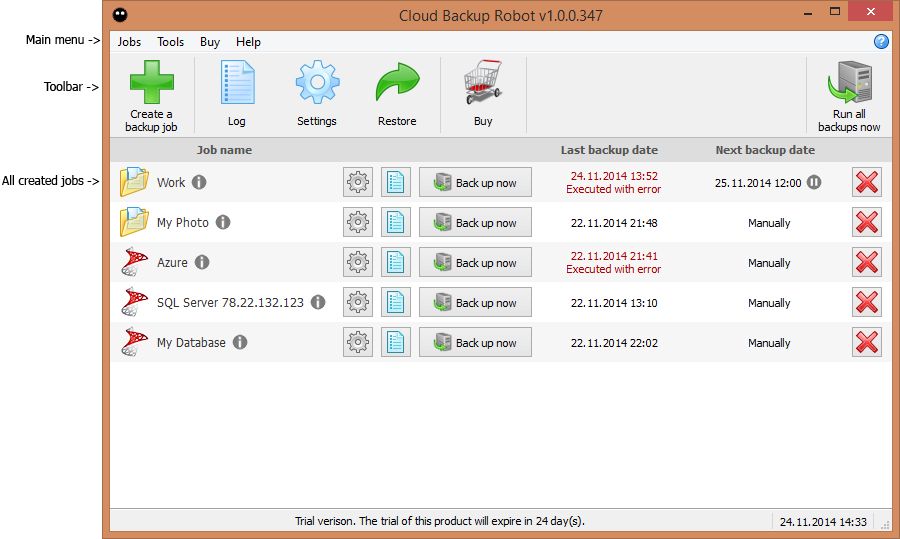This screenshot has width=900, height=539.
Task: Select the My Photo job name
Action: (x=182, y=223)
